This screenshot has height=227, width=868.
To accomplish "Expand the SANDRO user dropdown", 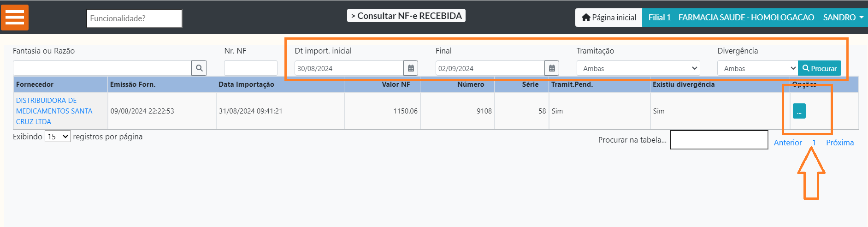I will point(843,18).
